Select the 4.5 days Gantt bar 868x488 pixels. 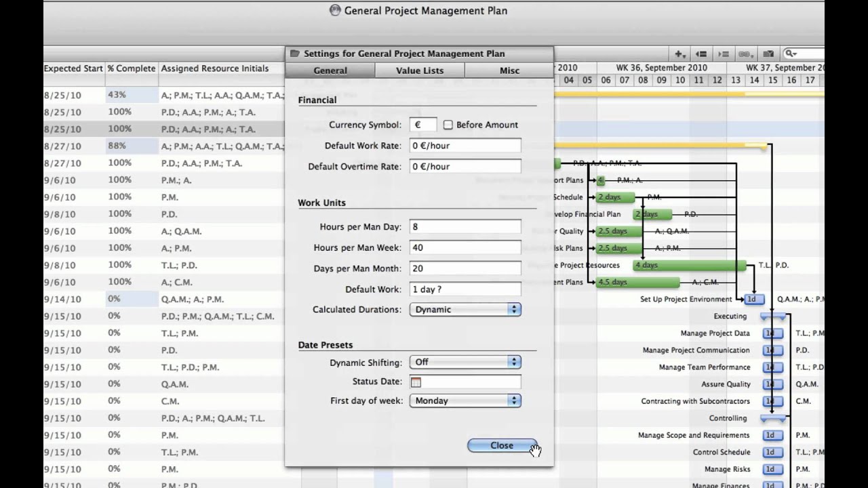(637, 282)
